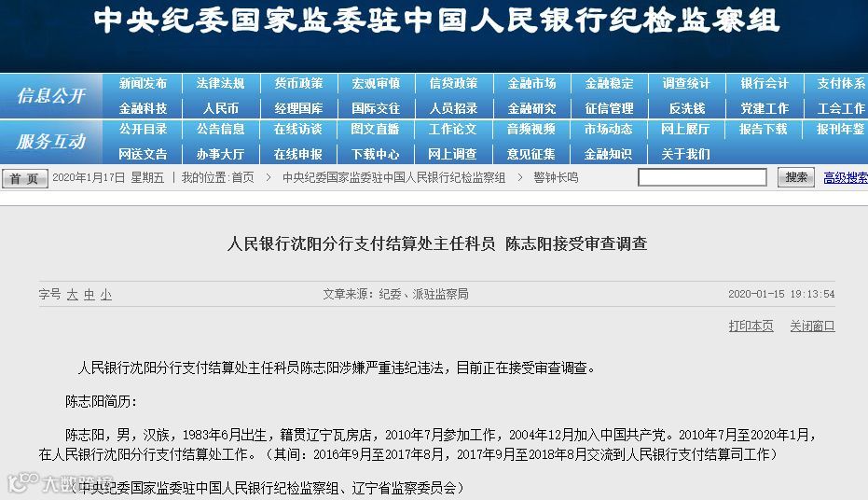Focus the site search input box
This screenshot has height=500, width=868.
(x=702, y=177)
